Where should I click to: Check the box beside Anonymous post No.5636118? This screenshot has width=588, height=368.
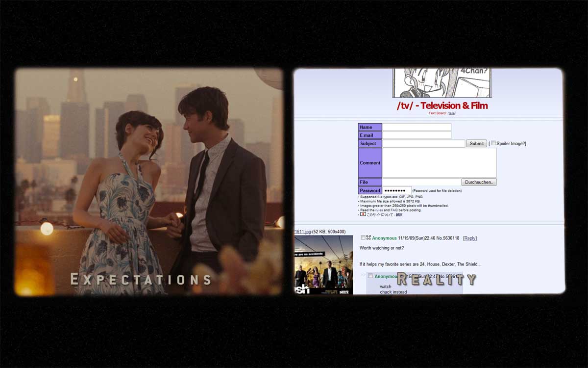pyautogui.click(x=363, y=238)
